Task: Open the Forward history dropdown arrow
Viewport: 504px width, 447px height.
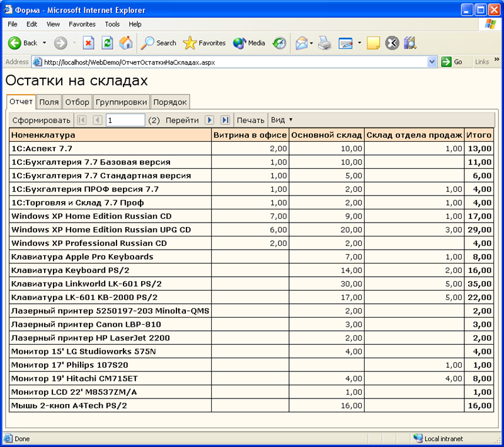Action: 74,43
